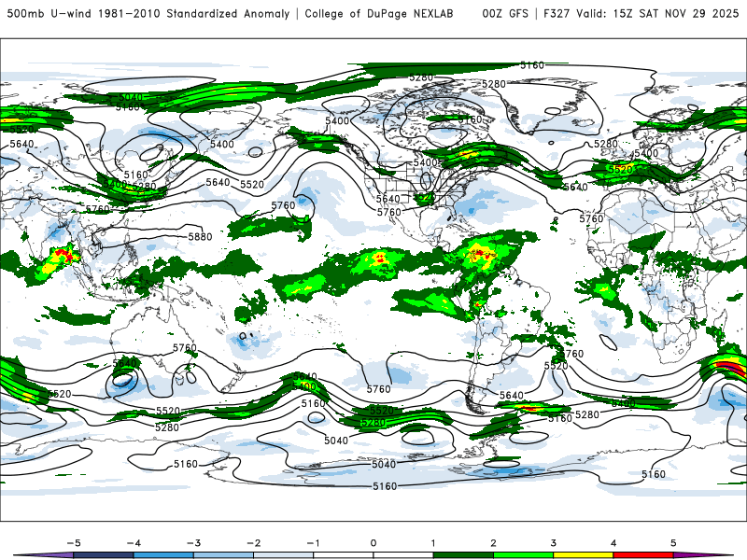
Task: Select the bright green 2-to-3 colorbar segment
Action: [523, 555]
